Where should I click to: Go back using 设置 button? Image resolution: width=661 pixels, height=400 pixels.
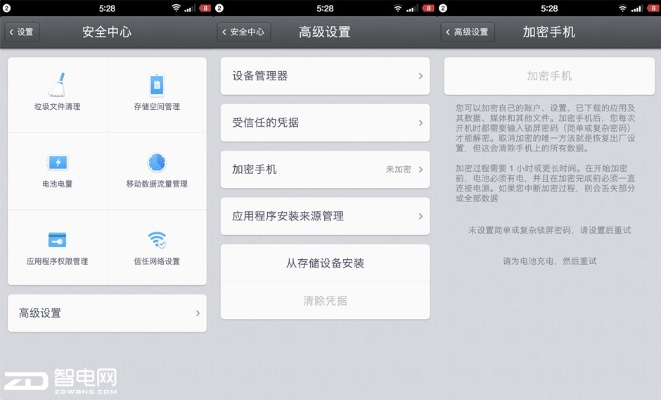(21, 32)
